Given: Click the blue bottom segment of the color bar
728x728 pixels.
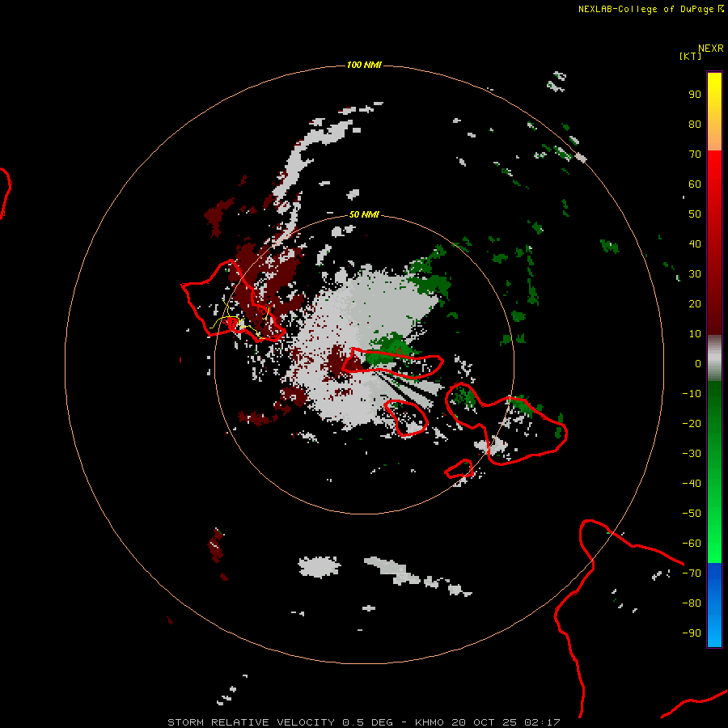Looking at the screenshot, I should pyautogui.click(x=714, y=605).
